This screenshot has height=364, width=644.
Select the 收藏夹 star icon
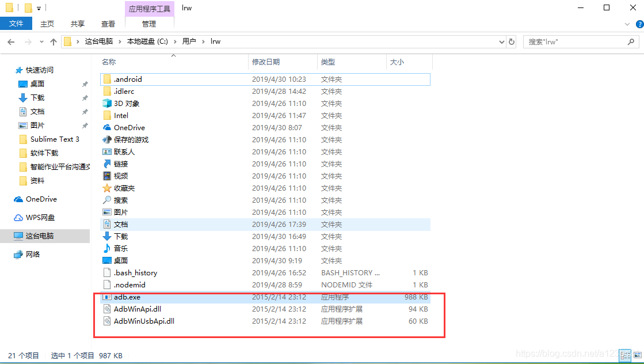pyautogui.click(x=107, y=188)
